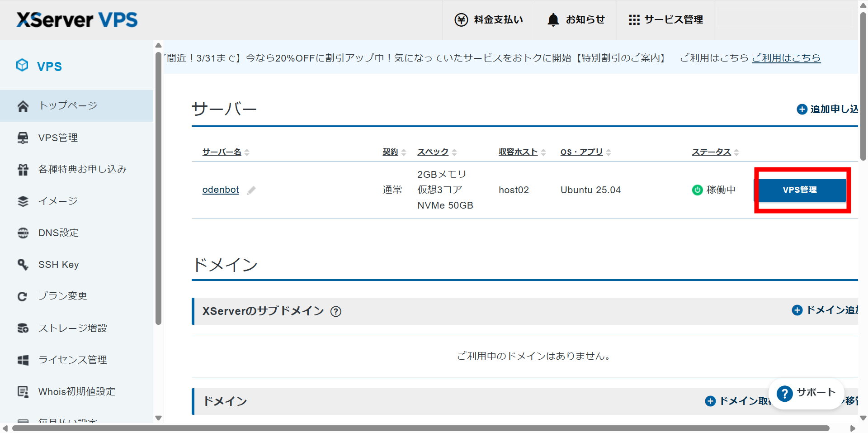The height and width of the screenshot is (433, 868).
Task: Click the green 稼働中 power status icon
Action: pyautogui.click(x=697, y=190)
